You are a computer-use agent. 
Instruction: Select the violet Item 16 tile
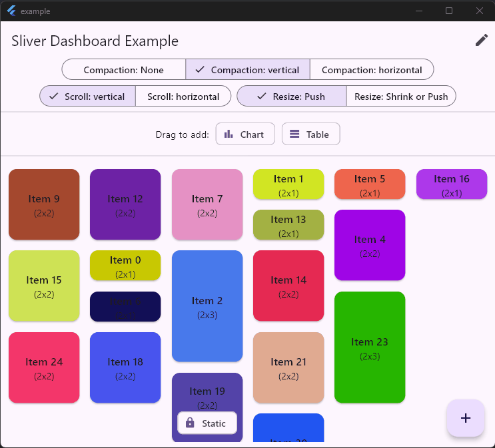click(452, 184)
